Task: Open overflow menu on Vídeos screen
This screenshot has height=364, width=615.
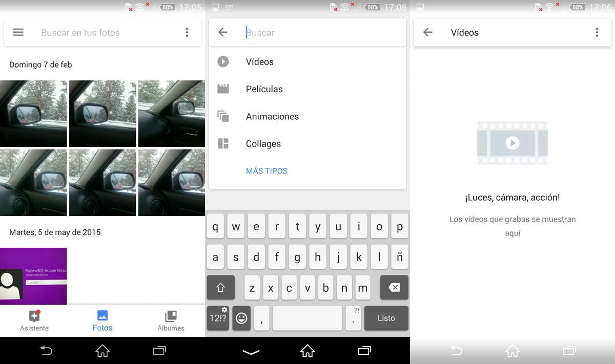Action: (x=597, y=32)
